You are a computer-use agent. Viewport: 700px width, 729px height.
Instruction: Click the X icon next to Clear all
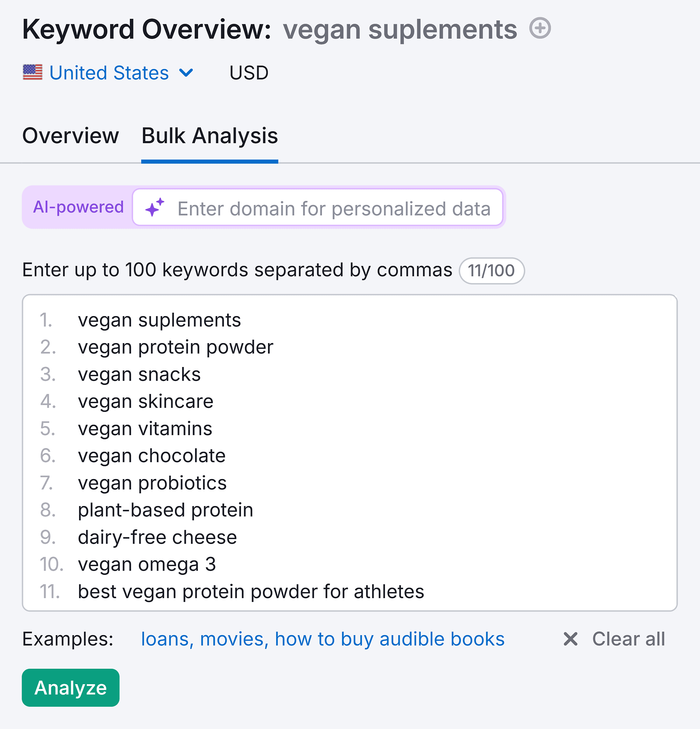570,639
